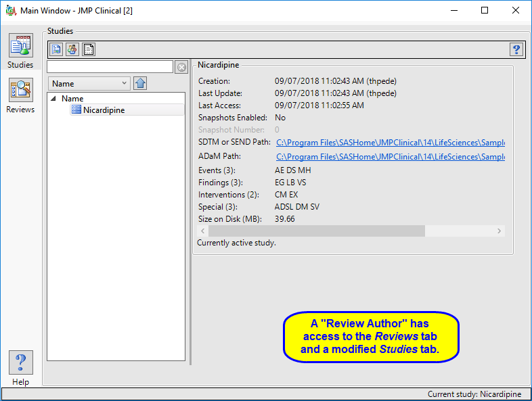Open the Help sidebar button
Viewport: 532px width, 401px height.
click(21, 368)
